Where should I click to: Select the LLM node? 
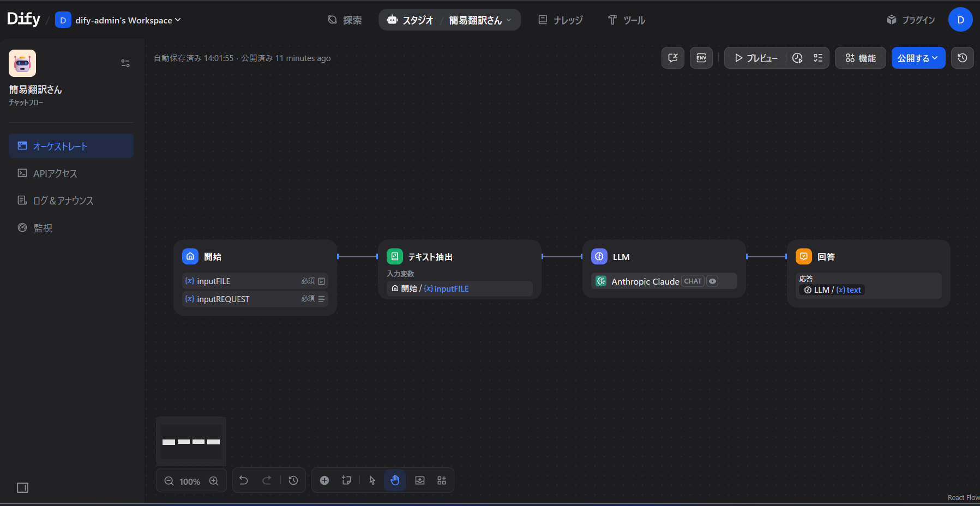click(x=664, y=268)
